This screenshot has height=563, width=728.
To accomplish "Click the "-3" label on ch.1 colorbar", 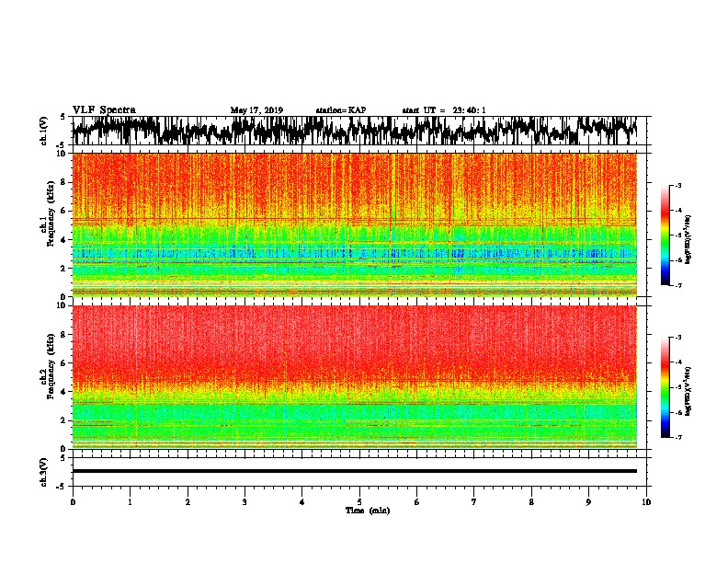I will [677, 185].
